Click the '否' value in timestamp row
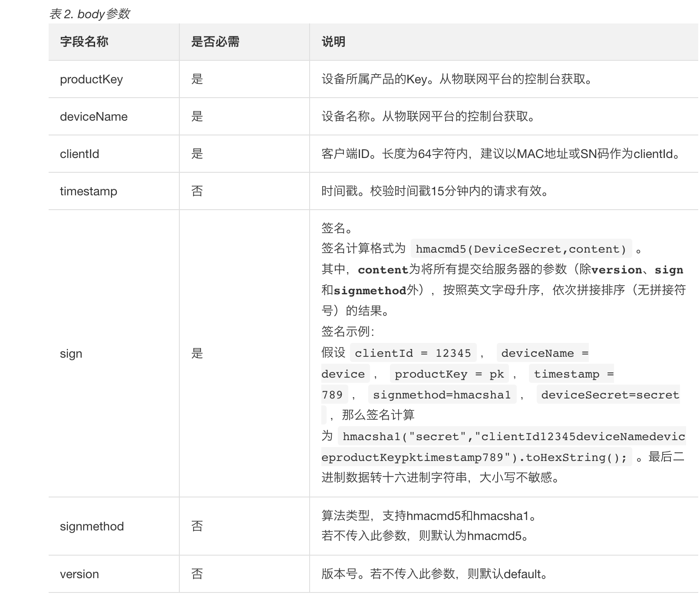 (197, 191)
